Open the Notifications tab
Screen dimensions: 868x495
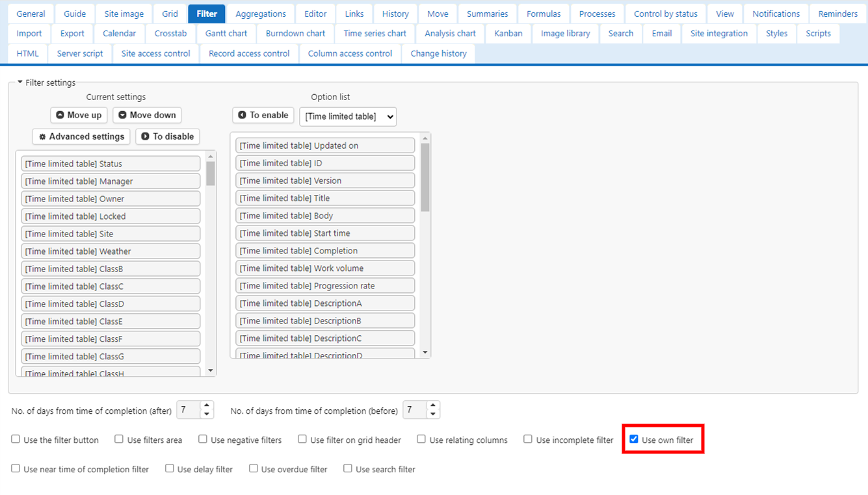click(x=776, y=14)
